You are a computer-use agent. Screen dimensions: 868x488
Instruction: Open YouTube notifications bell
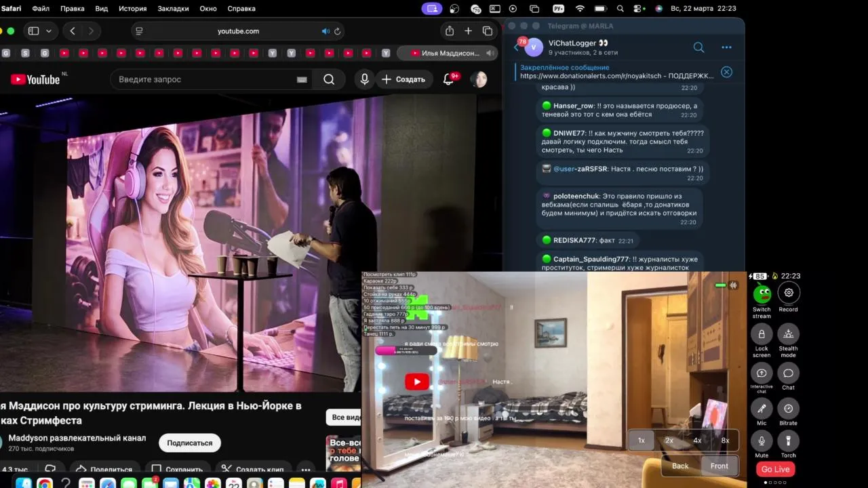448,79
